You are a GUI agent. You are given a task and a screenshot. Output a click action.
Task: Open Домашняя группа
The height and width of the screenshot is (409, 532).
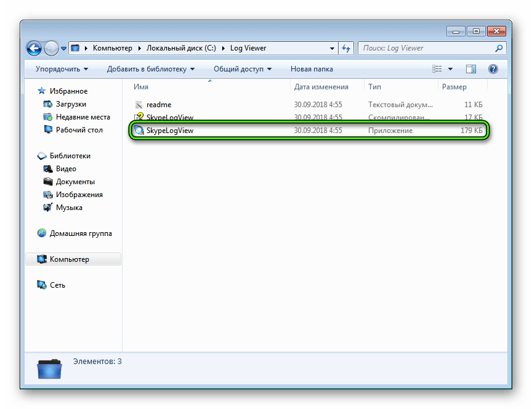pyautogui.click(x=81, y=233)
